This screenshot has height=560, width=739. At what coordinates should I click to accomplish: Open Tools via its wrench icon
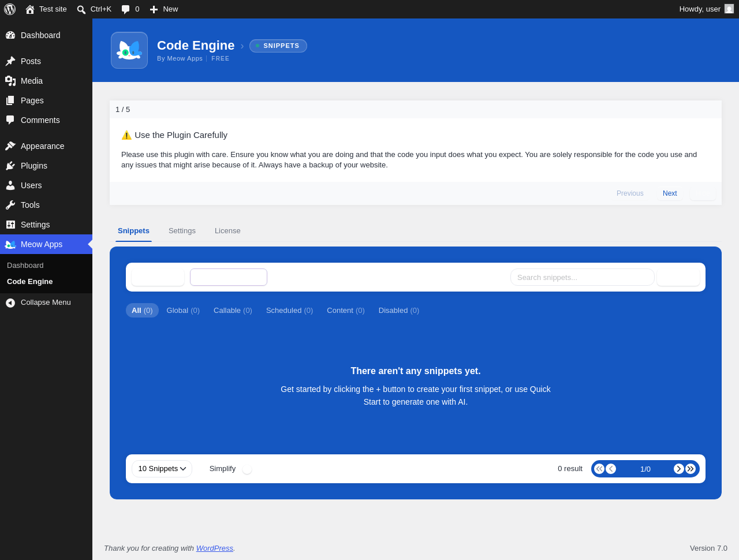[10, 205]
